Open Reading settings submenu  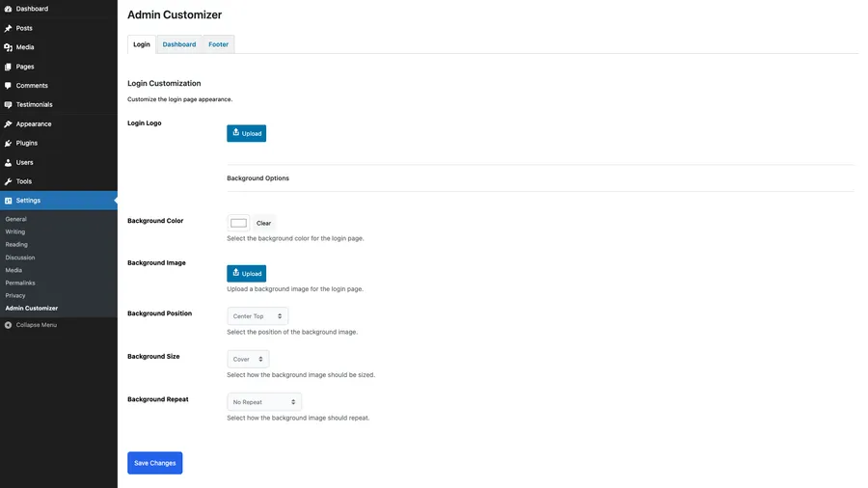click(16, 245)
